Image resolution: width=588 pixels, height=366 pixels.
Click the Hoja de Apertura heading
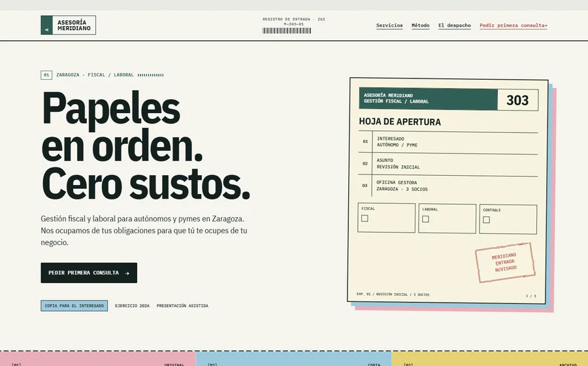click(400, 122)
